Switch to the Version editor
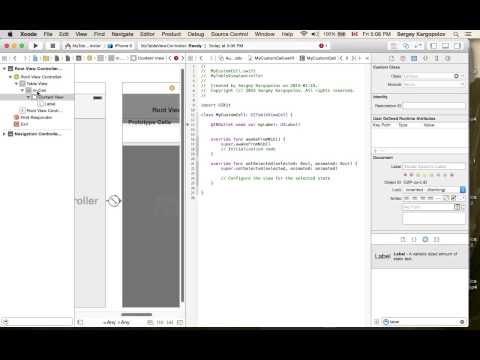 click(x=417, y=46)
